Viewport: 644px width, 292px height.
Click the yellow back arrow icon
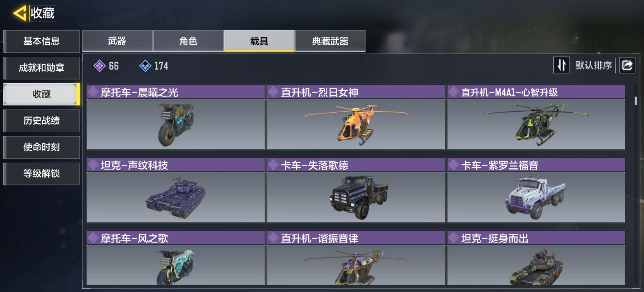pos(19,13)
